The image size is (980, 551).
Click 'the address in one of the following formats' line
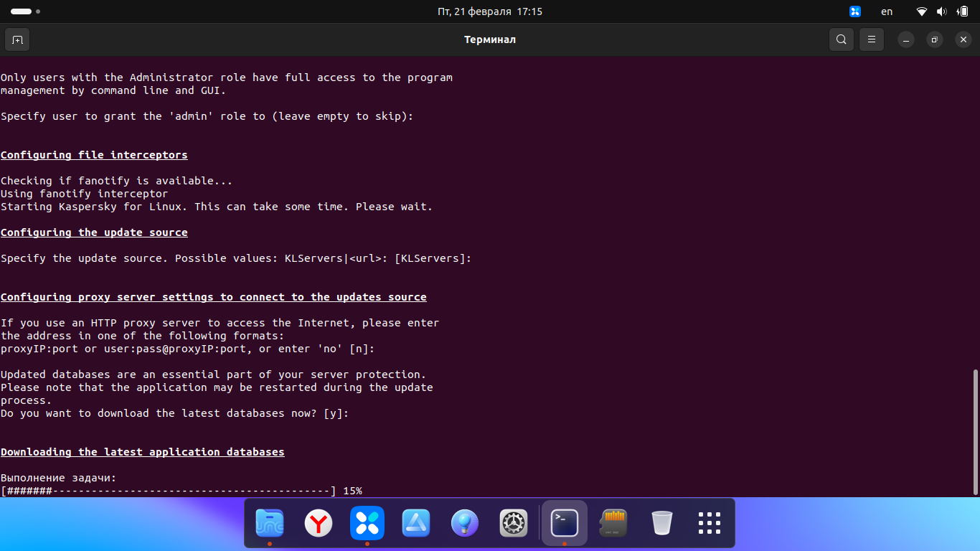[x=143, y=336]
